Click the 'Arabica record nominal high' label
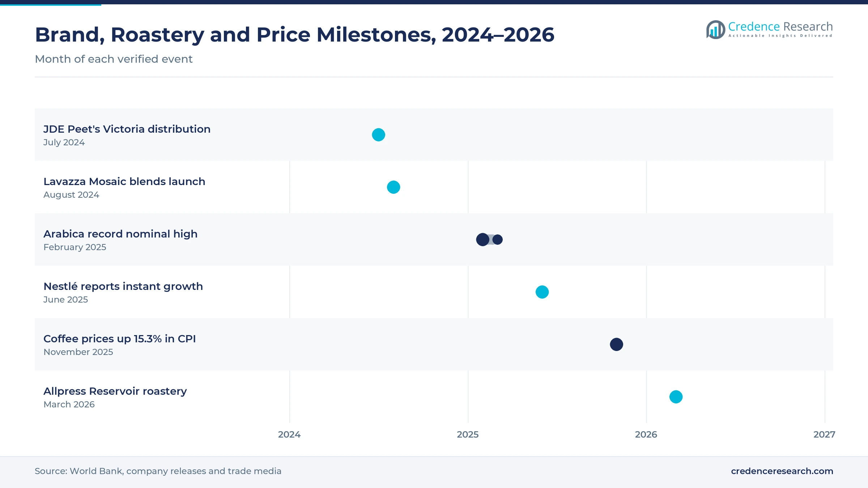Screen dimensions: 868x488 (x=120, y=234)
